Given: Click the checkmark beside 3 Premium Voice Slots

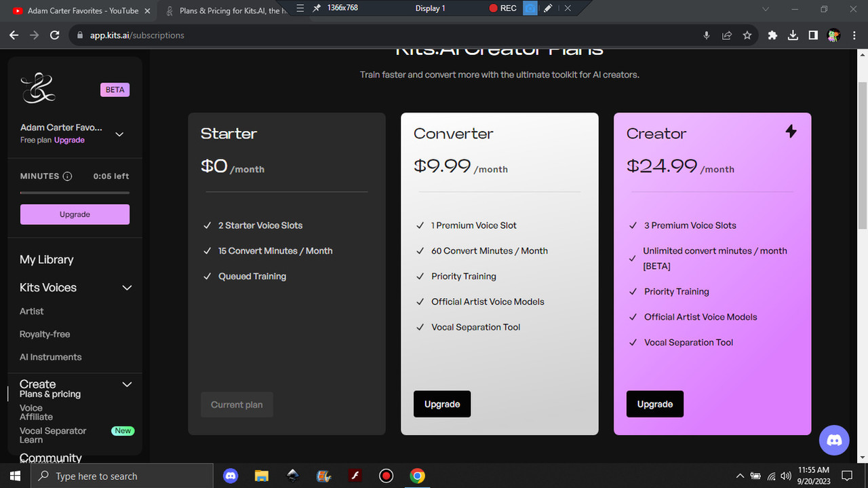Looking at the screenshot, I should coord(633,225).
